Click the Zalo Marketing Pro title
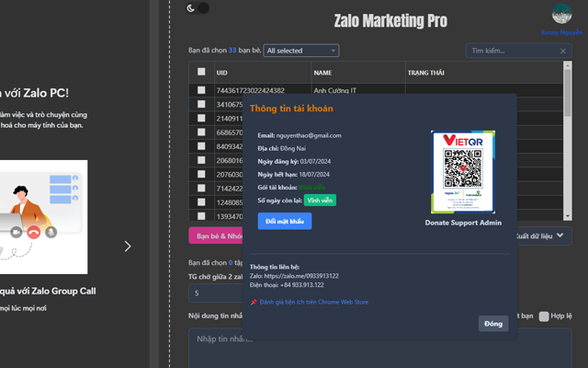The height and width of the screenshot is (368, 588). tap(390, 20)
